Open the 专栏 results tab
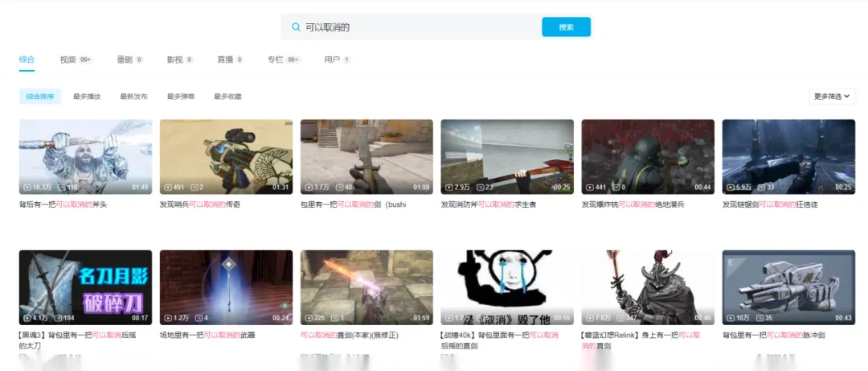Viewport: 868px width, 371px height. pyautogui.click(x=284, y=60)
